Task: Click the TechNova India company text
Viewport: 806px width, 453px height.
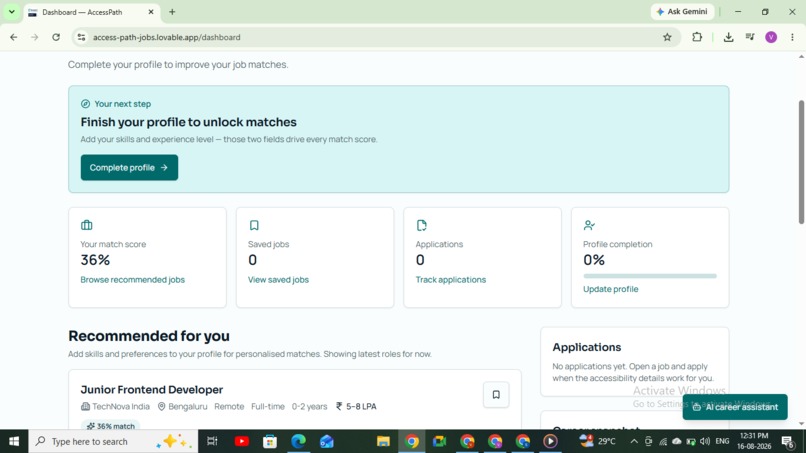Action: 121,406
